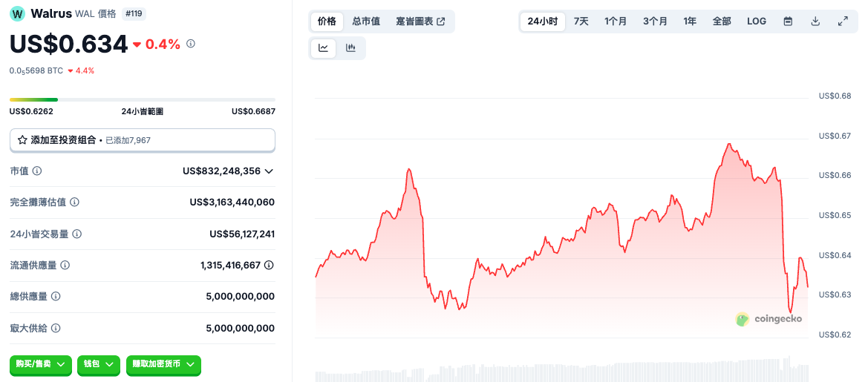Viewport: 868px width, 382px height.
Task: Set chart range to 1个月
Action: point(616,22)
